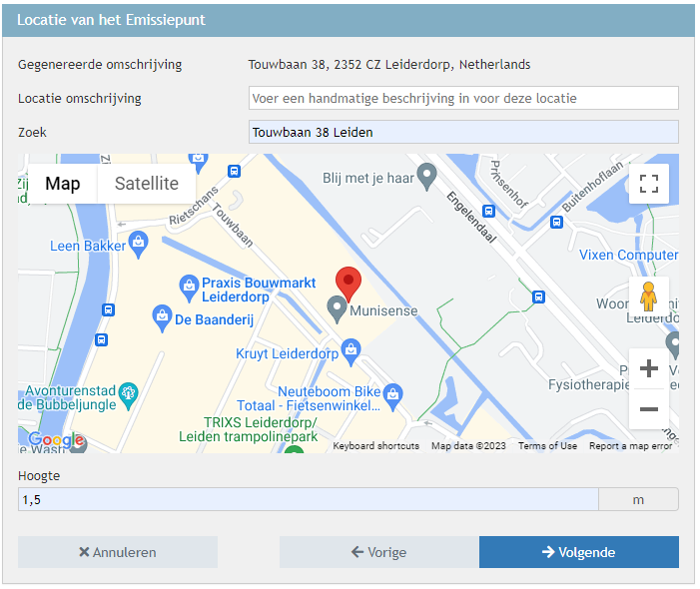Image resolution: width=700 pixels, height=589 pixels.
Task: Click the Kruyt Leiderdorp shopping marker
Action: point(350,350)
